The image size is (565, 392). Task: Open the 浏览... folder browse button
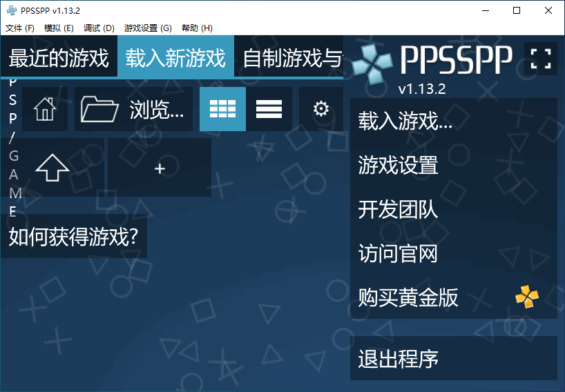point(133,109)
